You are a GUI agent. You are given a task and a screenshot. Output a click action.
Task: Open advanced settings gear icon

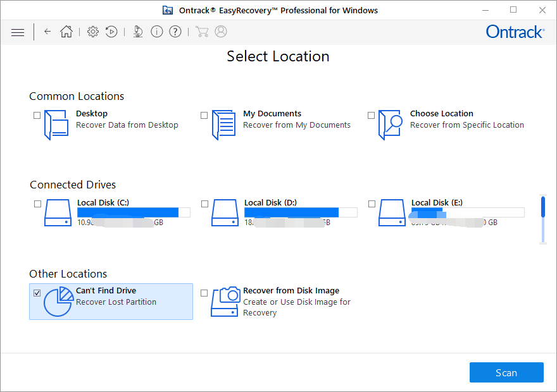(x=93, y=32)
